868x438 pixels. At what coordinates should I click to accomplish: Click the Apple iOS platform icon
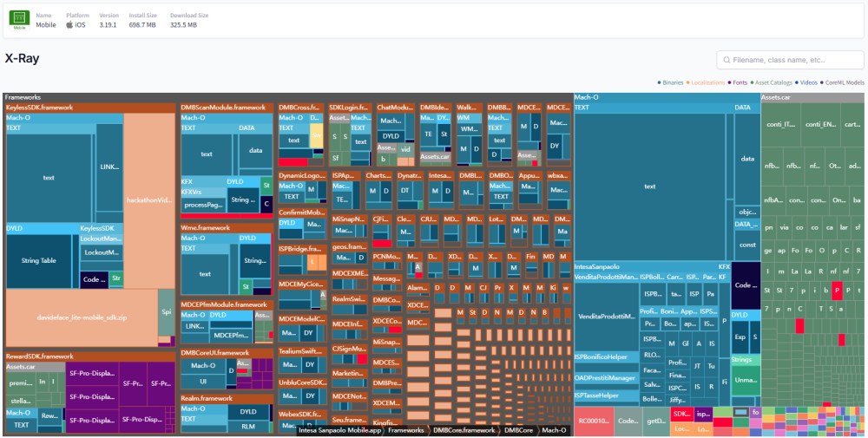(69, 25)
